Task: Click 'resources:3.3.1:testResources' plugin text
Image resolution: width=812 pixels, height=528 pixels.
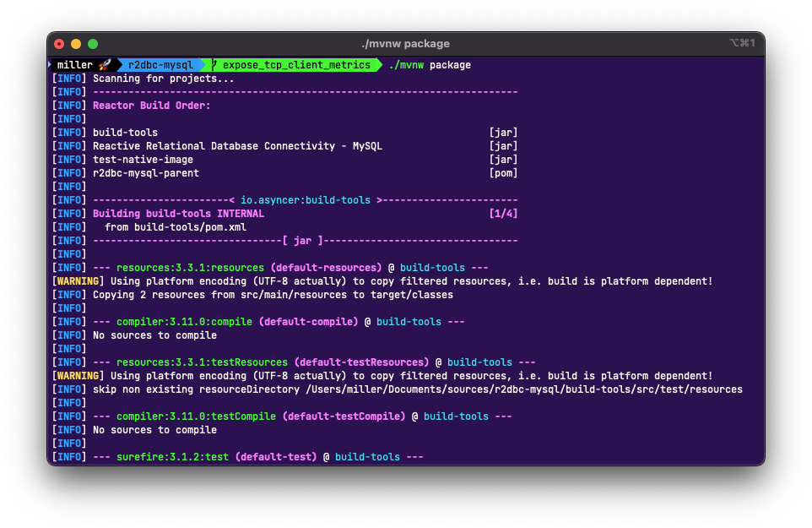Action: coord(202,362)
